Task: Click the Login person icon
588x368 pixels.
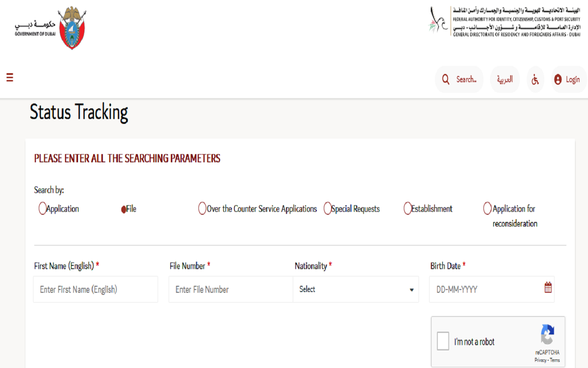Action: (558, 79)
